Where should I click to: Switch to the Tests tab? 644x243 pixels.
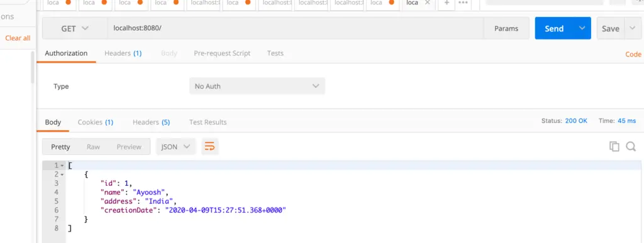coord(275,53)
